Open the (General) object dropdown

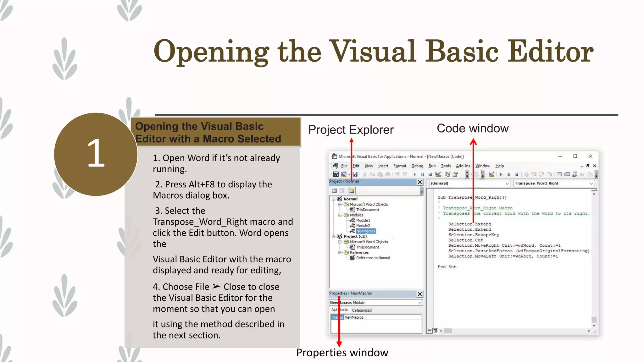point(507,184)
